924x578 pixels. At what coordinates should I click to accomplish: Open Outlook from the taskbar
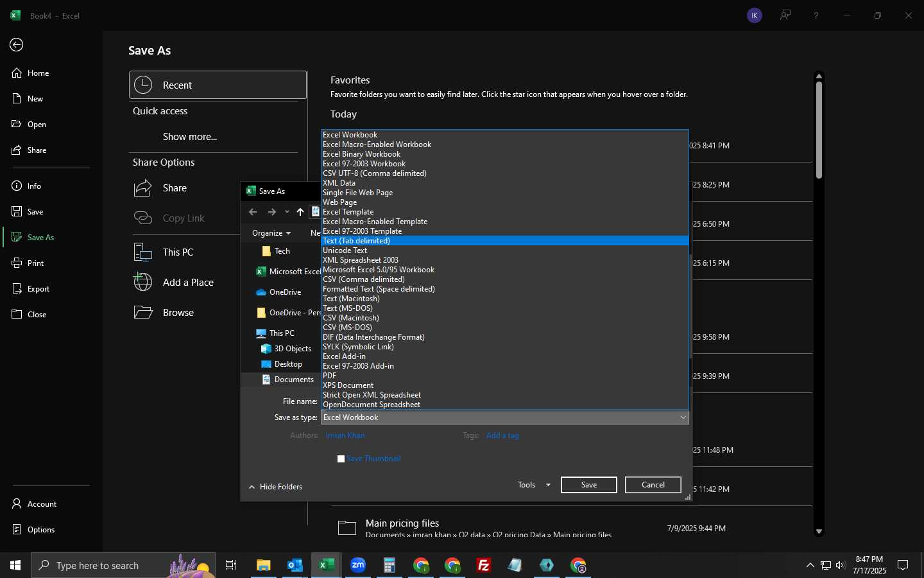[x=295, y=565]
